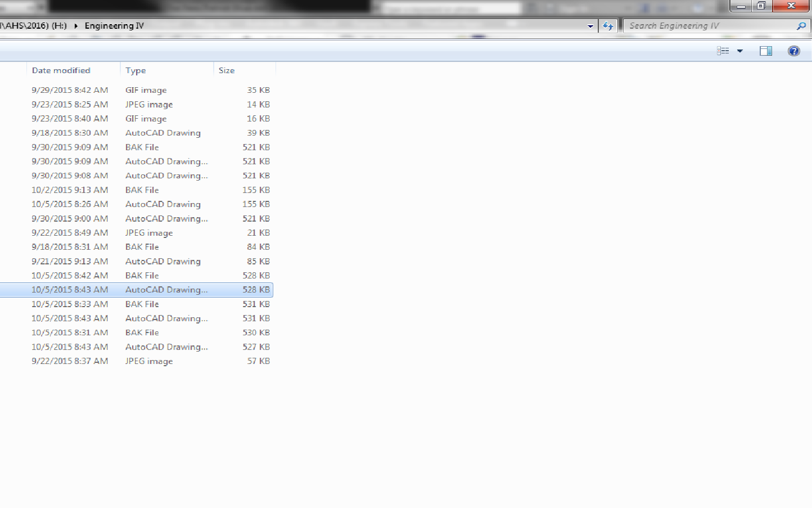Select the GIF image sized 16 KB
The image size is (812, 508).
(x=136, y=119)
